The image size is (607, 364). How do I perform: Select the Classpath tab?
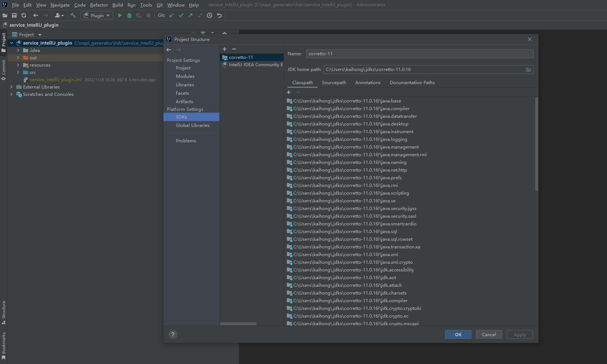pyautogui.click(x=303, y=82)
